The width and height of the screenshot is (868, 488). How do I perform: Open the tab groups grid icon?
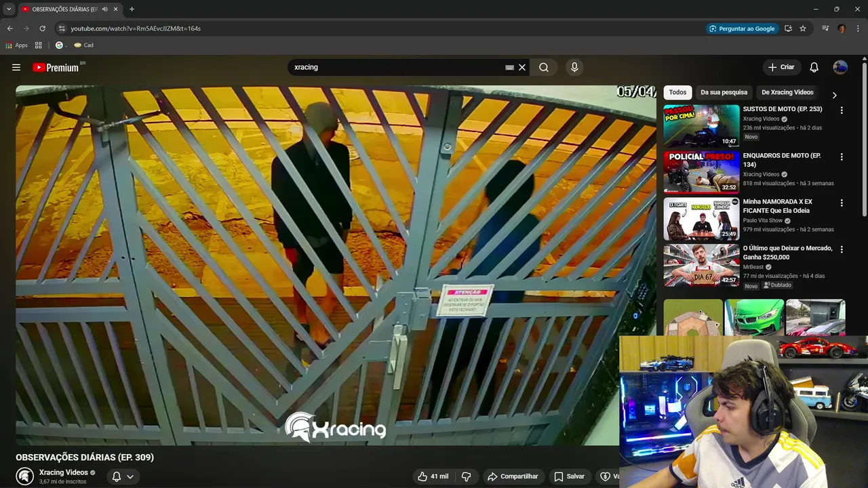(39, 45)
